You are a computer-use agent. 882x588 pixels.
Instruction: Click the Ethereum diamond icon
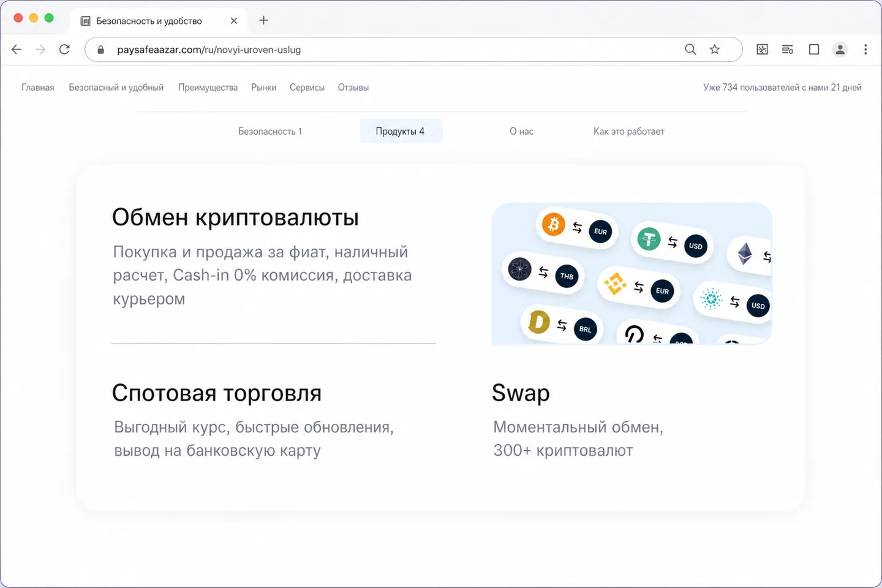[745, 254]
